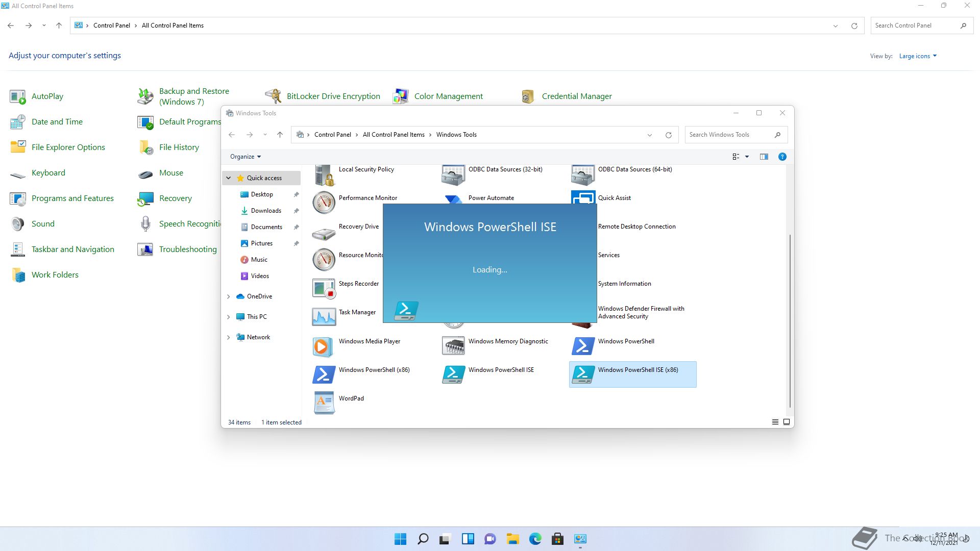Open the Programs and Features link
The width and height of the screenshot is (980, 551).
(72, 198)
